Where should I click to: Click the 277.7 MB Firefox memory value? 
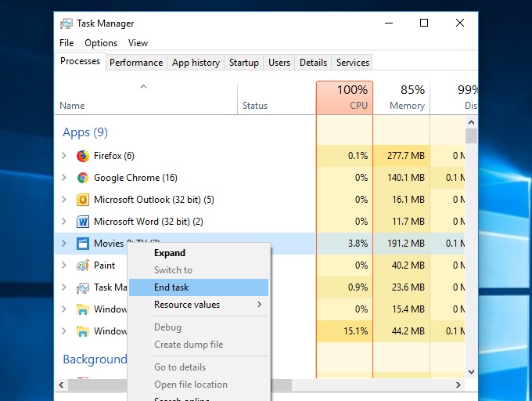[406, 156]
